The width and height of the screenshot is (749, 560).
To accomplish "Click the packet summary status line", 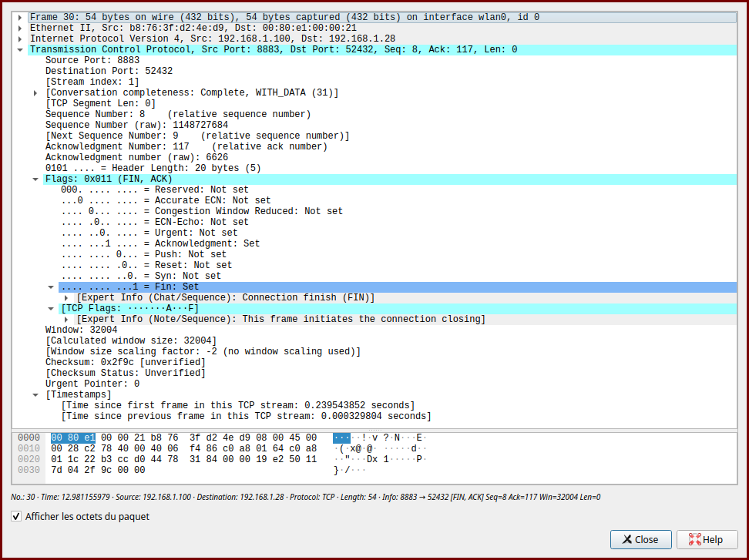I will click(306, 497).
